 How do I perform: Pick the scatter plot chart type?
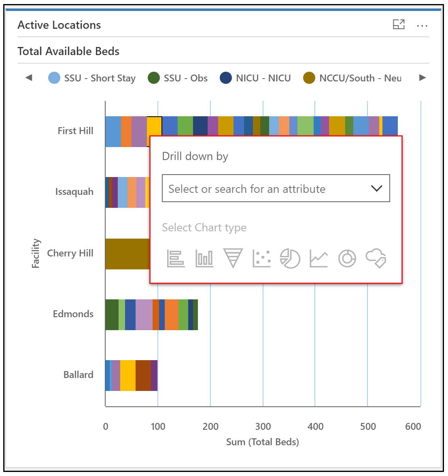[262, 258]
